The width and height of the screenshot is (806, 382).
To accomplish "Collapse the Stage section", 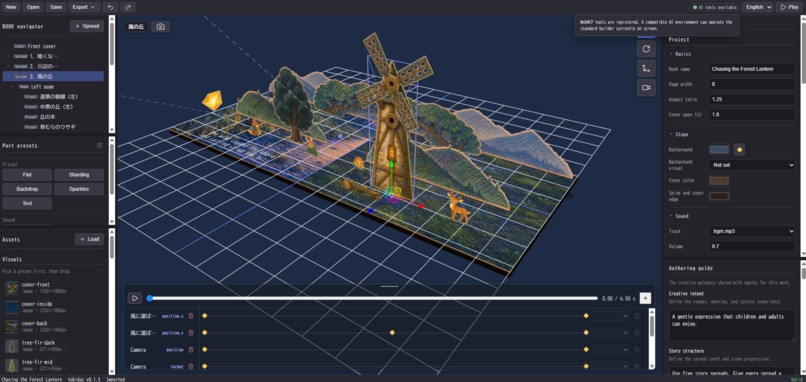I will [671, 134].
